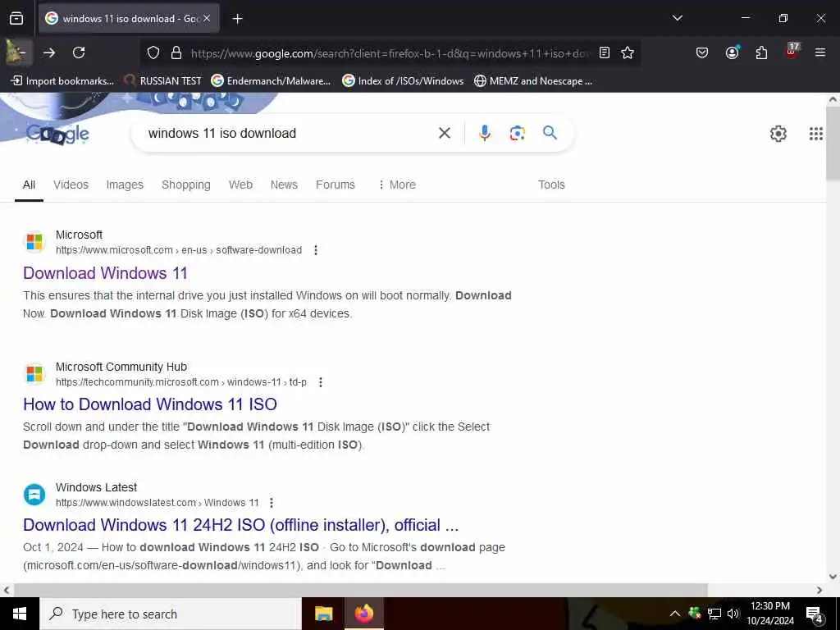Open Save to Pocket icon

click(x=702, y=52)
